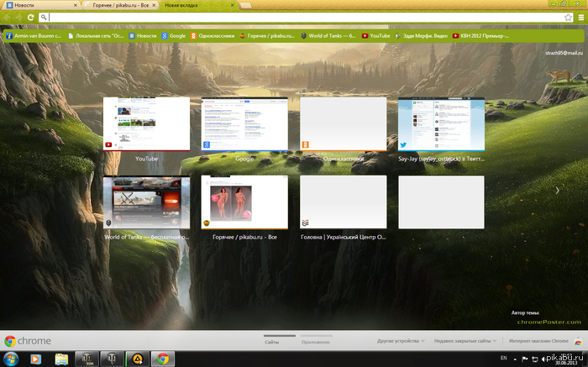Switch to the Новости browser tab
Screen dimensions: 588x367
42,5
